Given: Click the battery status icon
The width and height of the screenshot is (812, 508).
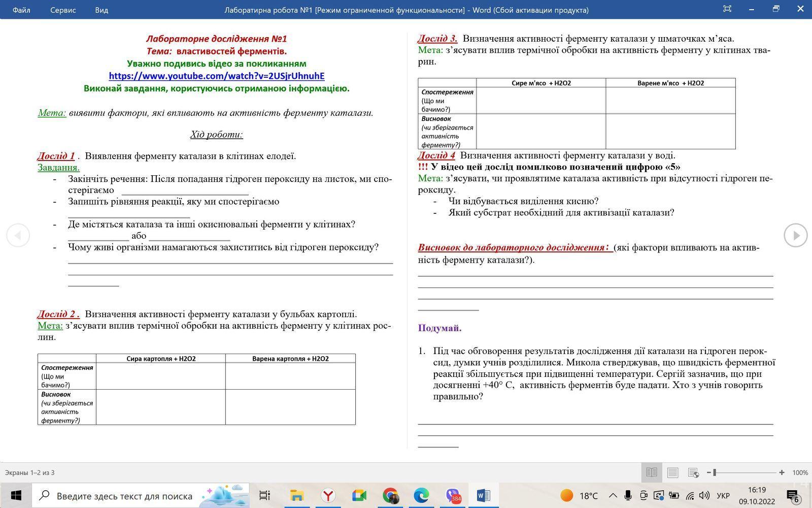Looking at the screenshot, I should click(674, 495).
